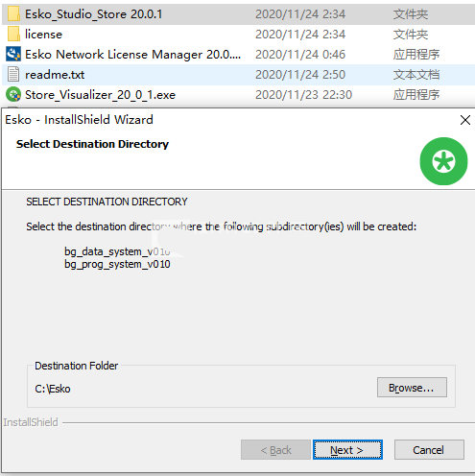Click the 文本文档 type cell
This screenshot has height=476, width=475.
pyautogui.click(x=416, y=75)
